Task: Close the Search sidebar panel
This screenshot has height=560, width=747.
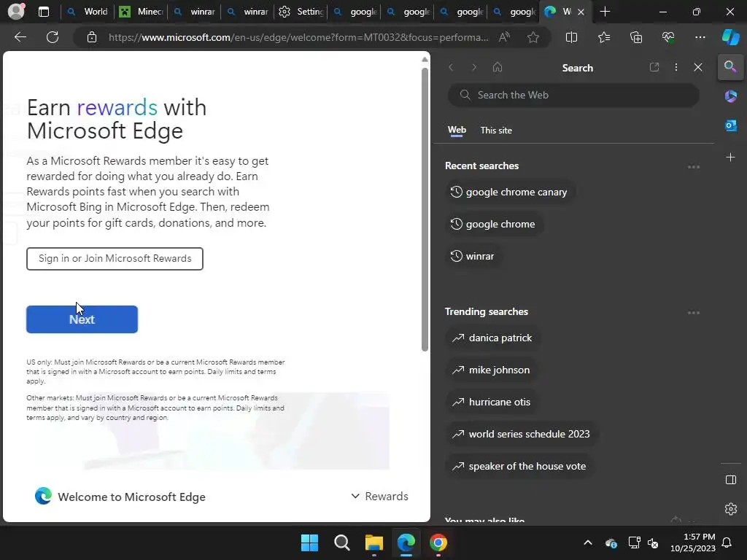Action: [x=698, y=67]
